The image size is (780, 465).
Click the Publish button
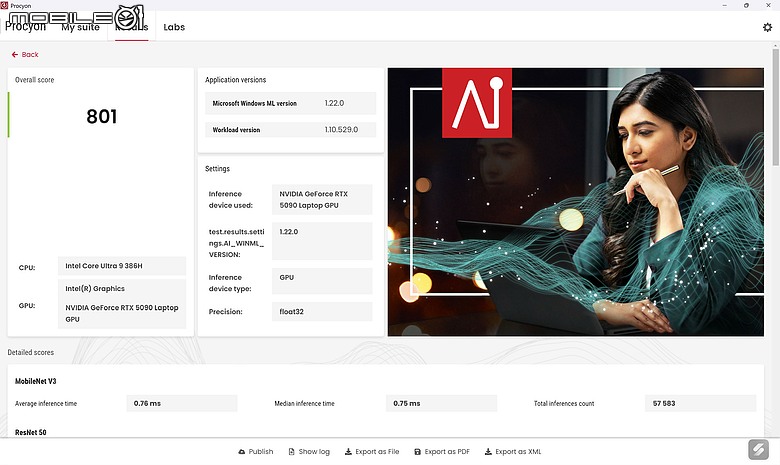coord(256,452)
